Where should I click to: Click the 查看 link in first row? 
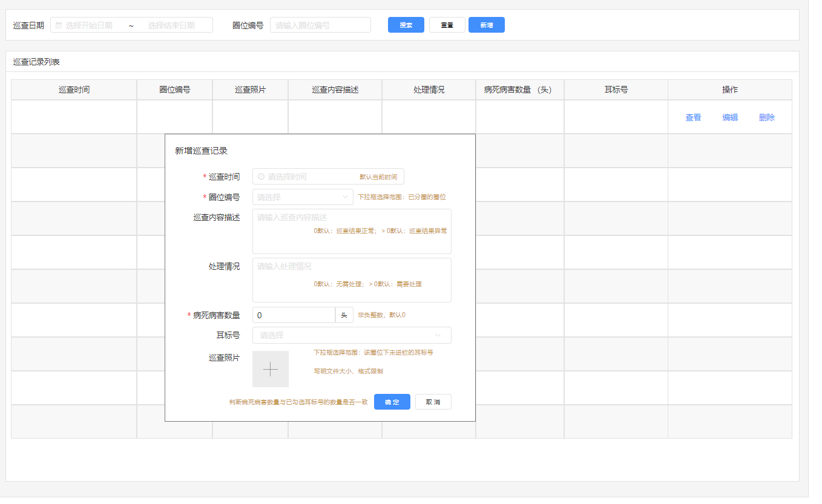coord(693,117)
